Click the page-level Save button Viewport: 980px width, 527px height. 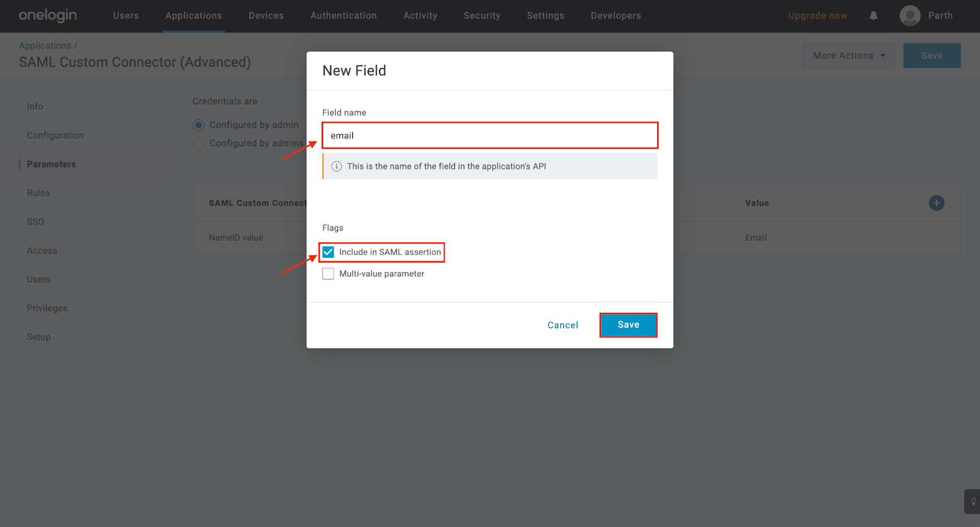pos(932,56)
